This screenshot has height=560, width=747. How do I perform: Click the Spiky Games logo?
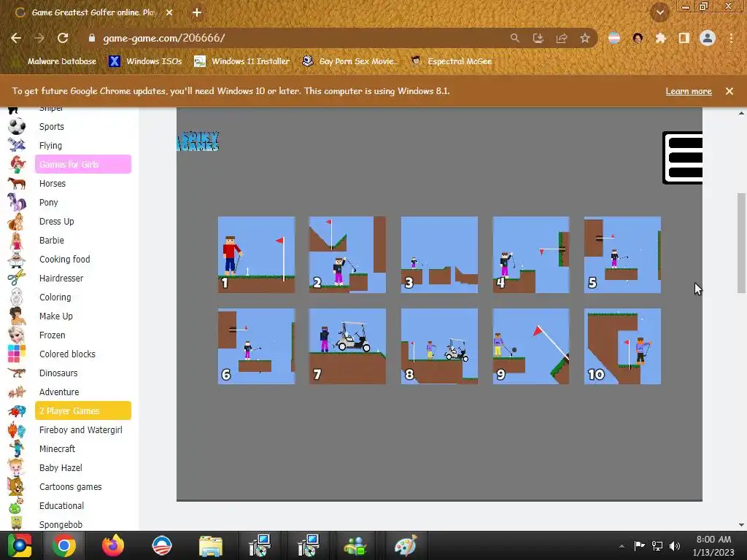pos(198,141)
